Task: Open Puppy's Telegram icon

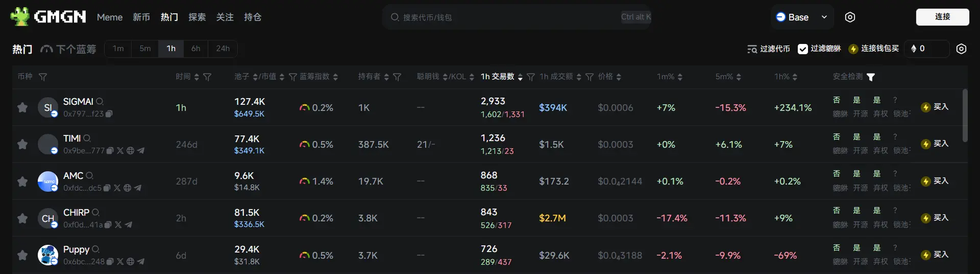Action: (141, 262)
